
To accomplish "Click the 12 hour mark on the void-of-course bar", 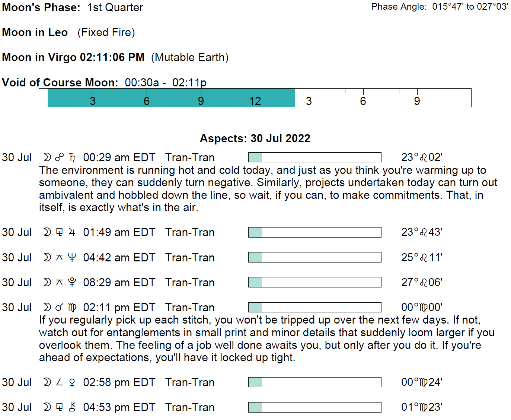I will 255,101.
